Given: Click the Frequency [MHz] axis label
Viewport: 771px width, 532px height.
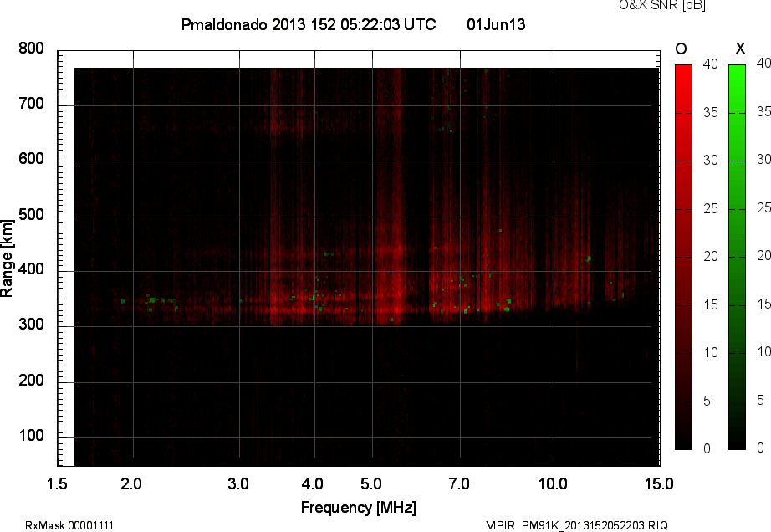Looking at the screenshot, I should [358, 507].
